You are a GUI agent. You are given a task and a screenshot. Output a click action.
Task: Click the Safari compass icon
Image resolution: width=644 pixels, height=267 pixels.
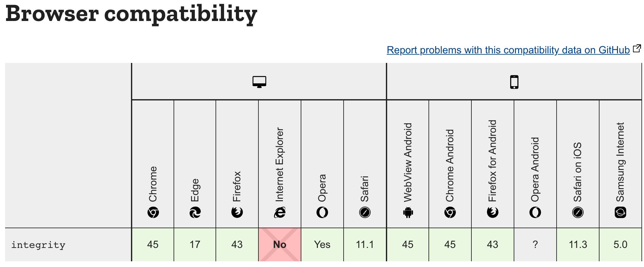(x=365, y=212)
